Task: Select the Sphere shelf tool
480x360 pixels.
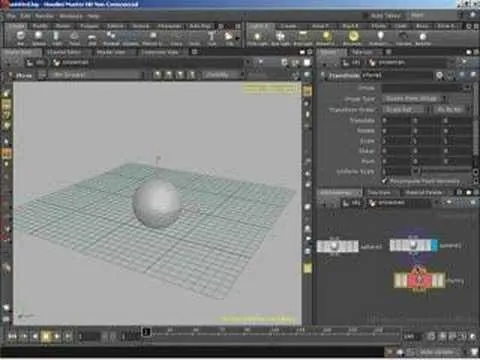Action: click(x=38, y=37)
